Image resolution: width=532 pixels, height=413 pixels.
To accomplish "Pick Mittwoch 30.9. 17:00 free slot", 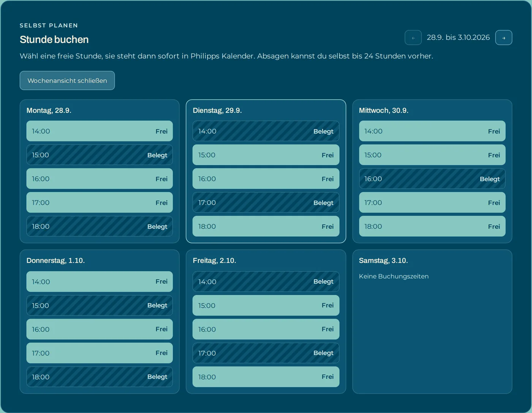I will [432, 203].
